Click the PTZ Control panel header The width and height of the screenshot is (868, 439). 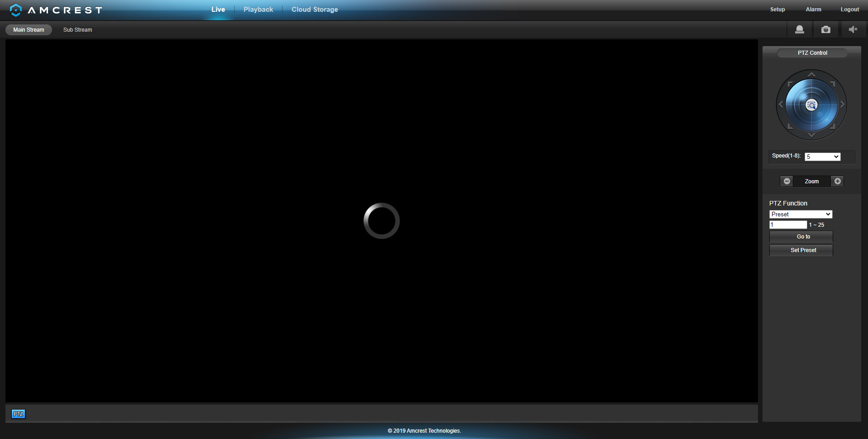812,53
